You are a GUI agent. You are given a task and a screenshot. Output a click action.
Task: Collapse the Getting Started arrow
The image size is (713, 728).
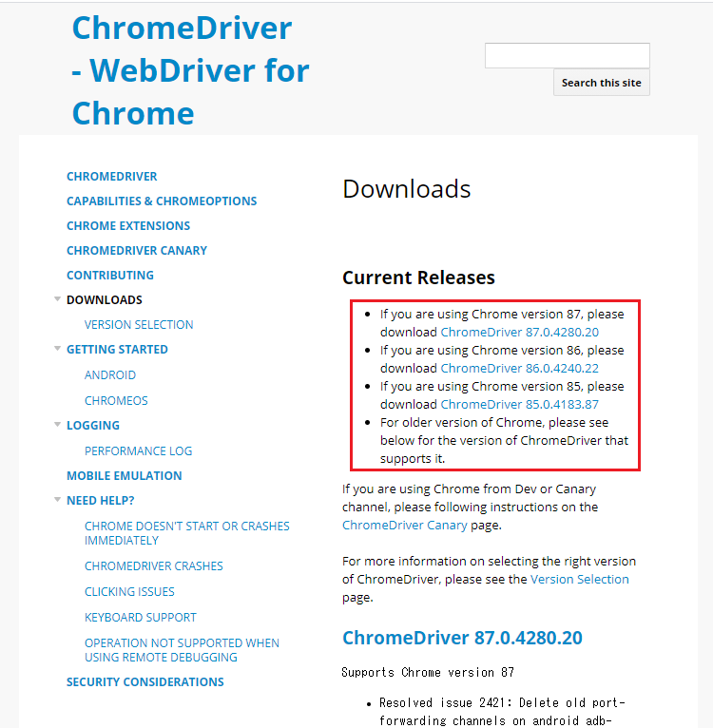click(58, 348)
